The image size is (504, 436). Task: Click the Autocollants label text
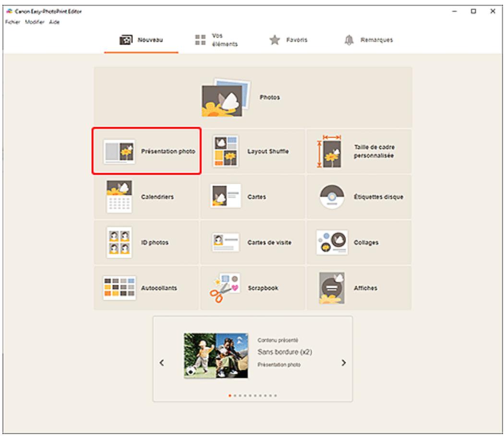159,288
